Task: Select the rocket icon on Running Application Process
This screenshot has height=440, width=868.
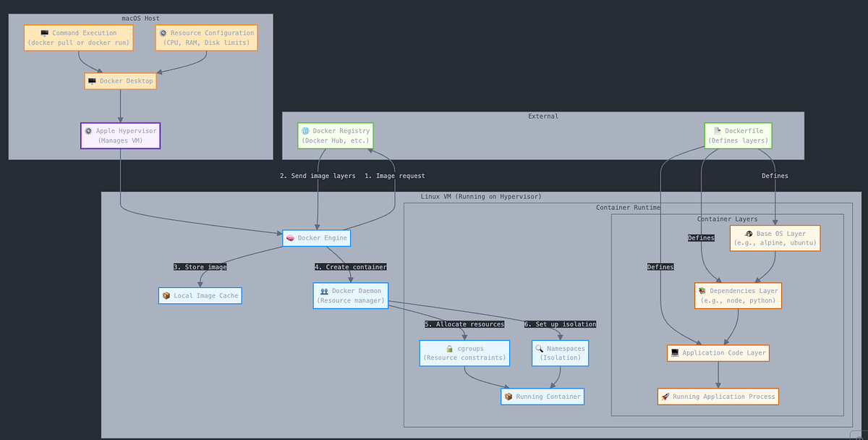Action: (663, 396)
